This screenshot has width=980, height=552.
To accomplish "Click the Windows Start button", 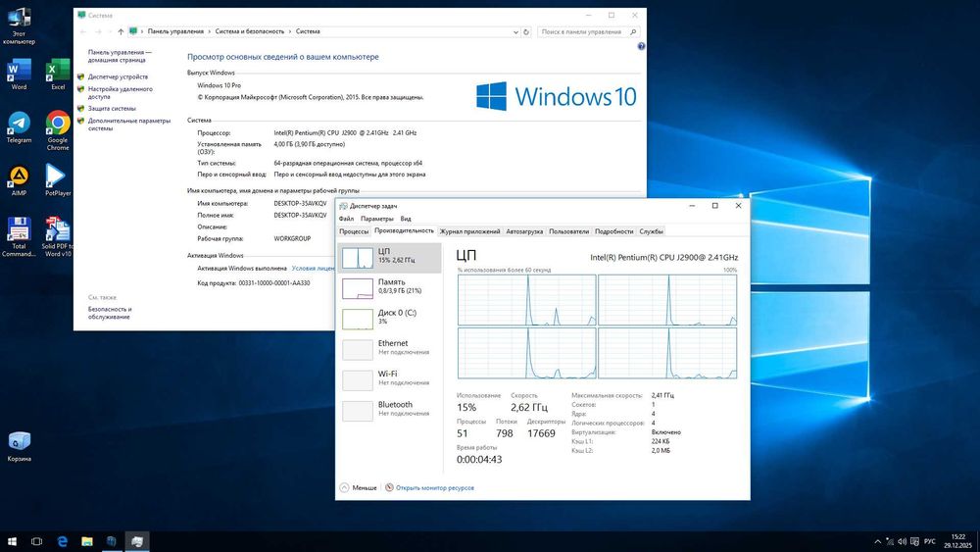I will click(12, 541).
